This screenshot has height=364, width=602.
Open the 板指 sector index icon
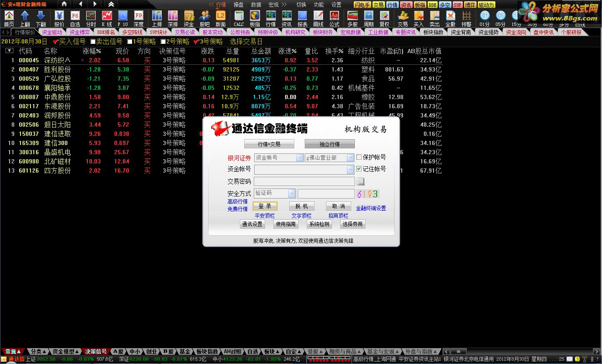click(x=255, y=18)
